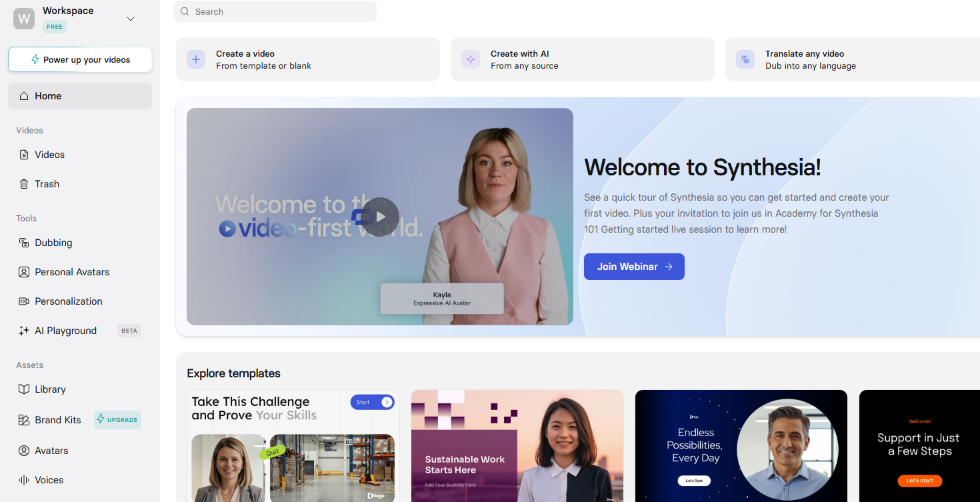Image resolution: width=980 pixels, height=502 pixels.
Task: Click the Videos section label in sidebar
Action: [x=30, y=131]
